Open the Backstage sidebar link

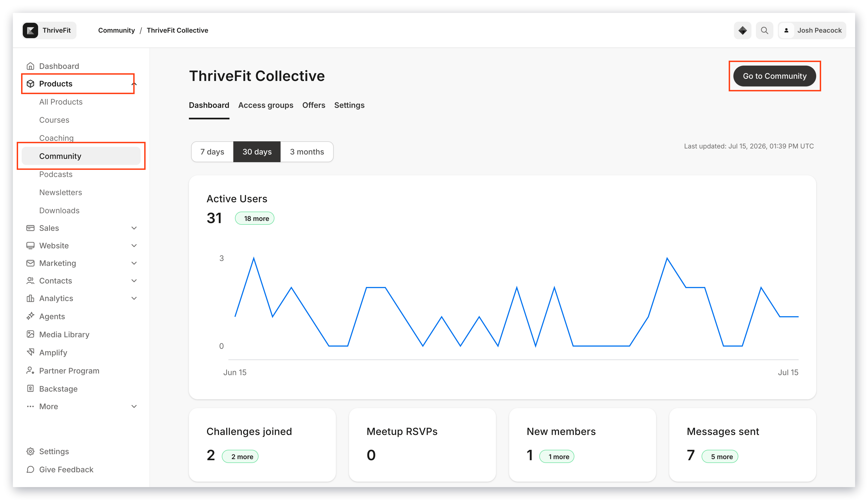(58, 389)
